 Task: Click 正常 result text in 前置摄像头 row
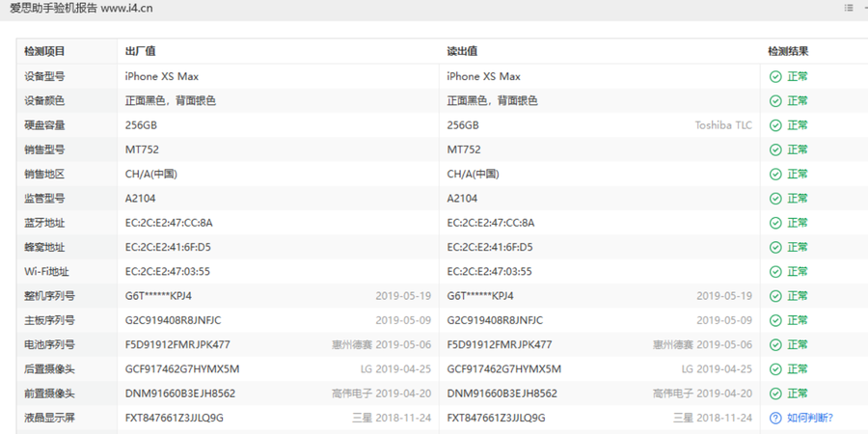click(x=798, y=393)
